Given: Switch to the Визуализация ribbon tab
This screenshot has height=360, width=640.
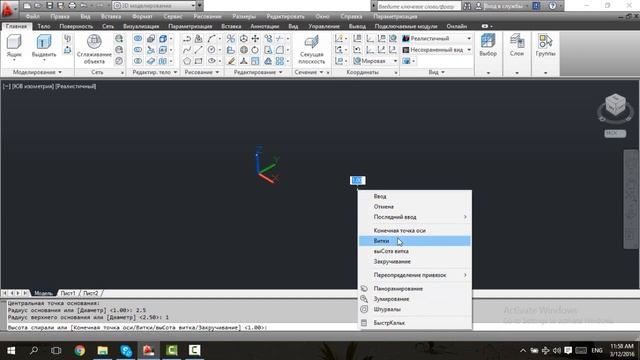Looking at the screenshot, I should click(x=141, y=26).
